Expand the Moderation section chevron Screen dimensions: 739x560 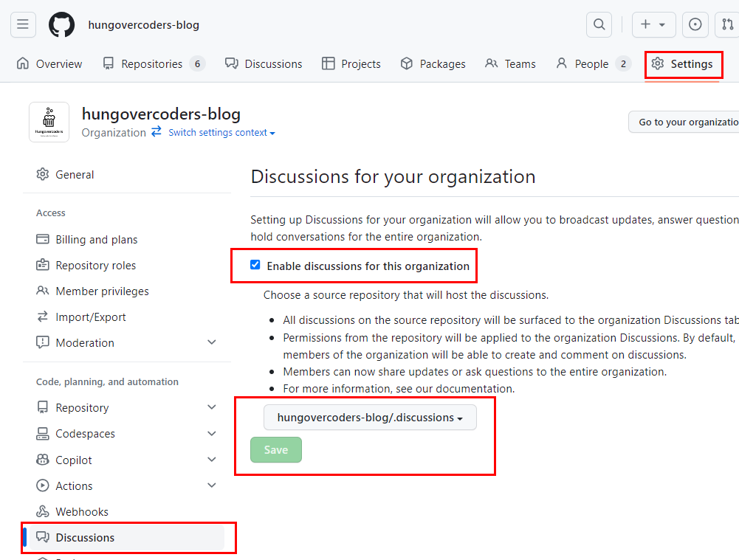(212, 342)
